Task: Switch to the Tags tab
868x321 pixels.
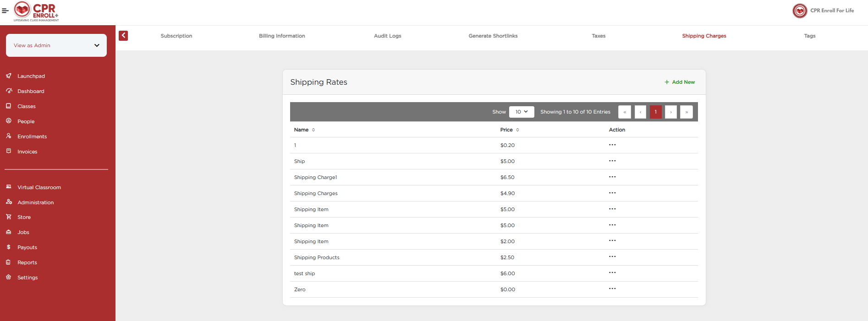Action: [810, 36]
